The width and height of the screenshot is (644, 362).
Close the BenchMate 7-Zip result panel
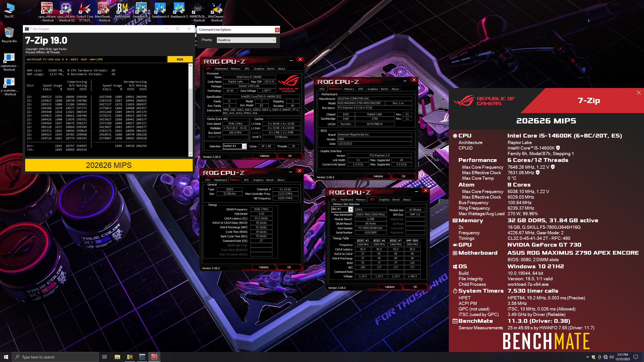[x=639, y=93]
